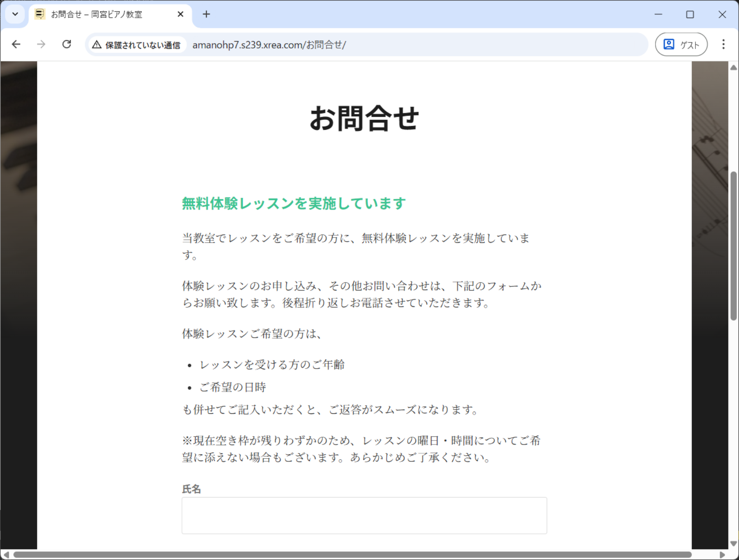739x560 pixels.
Task: Open the ゲスト profile button
Action: [x=681, y=44]
